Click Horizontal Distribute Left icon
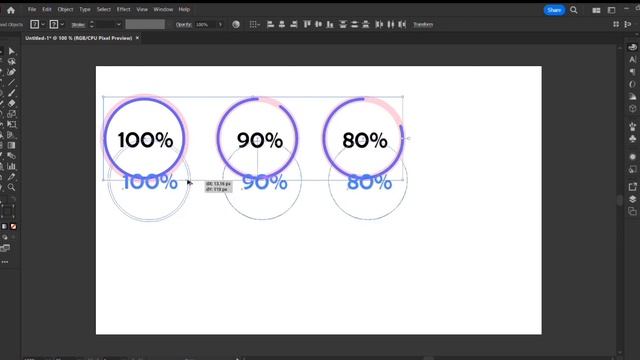The height and width of the screenshot is (360, 640). (379, 24)
